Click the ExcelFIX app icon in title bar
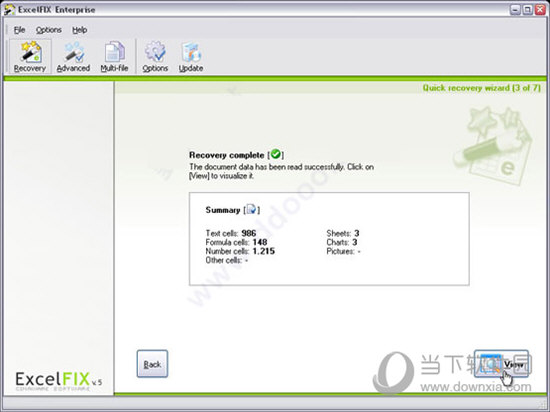 pos(9,9)
